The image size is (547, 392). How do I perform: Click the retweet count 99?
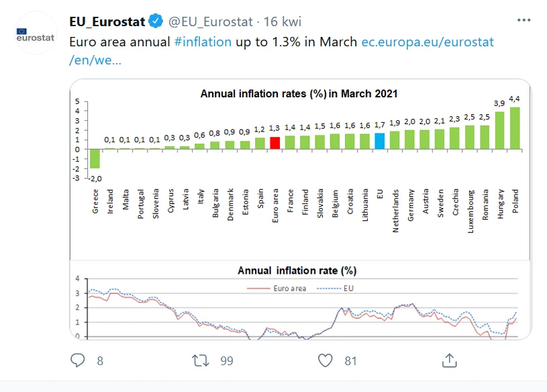tap(226, 361)
